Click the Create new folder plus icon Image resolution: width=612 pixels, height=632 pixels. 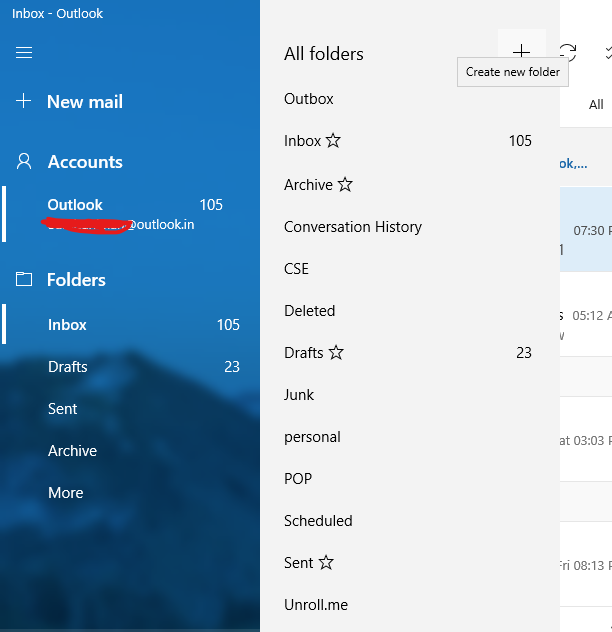pos(521,52)
